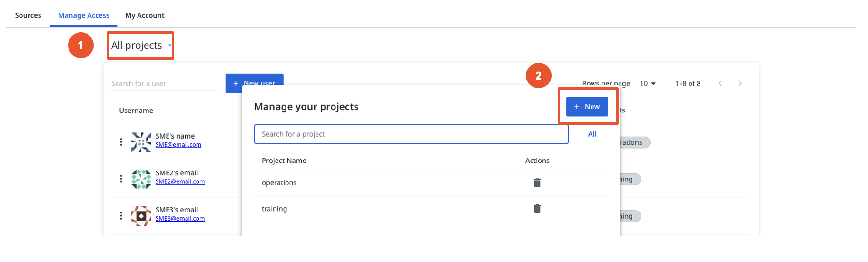
Task: Click SME's name avatar icon
Action: click(141, 142)
